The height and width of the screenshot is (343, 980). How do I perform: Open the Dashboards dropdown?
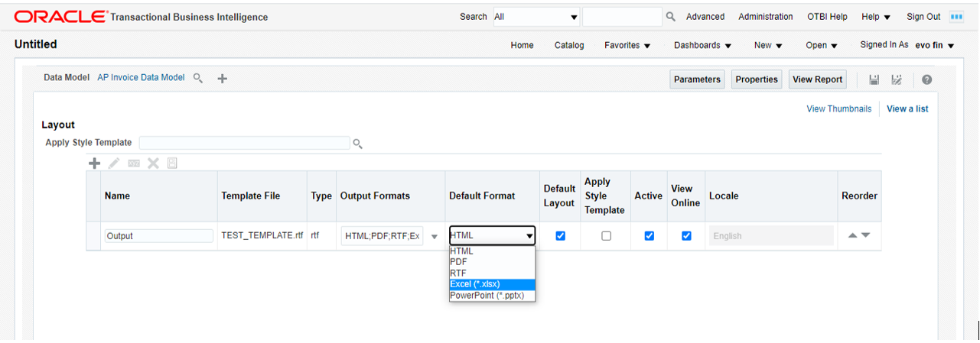click(x=702, y=45)
